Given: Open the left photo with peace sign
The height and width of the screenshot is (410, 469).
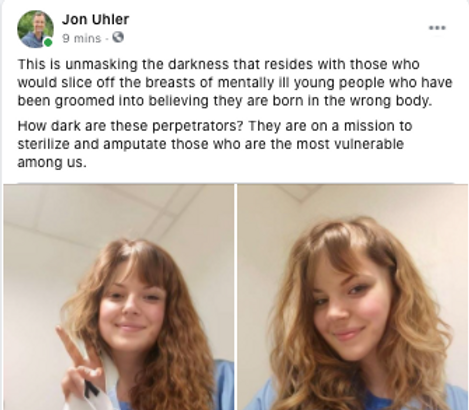Looking at the screenshot, I should pyautogui.click(x=119, y=297).
